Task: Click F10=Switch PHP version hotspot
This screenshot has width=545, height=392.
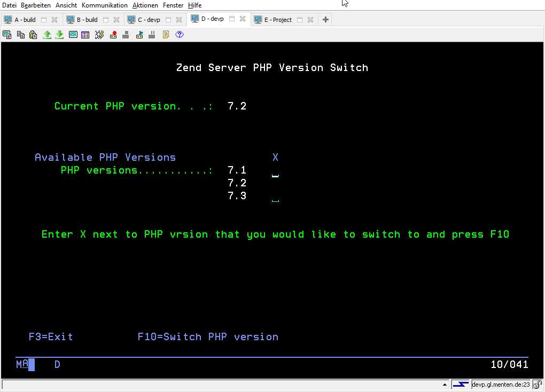Action: (208, 337)
